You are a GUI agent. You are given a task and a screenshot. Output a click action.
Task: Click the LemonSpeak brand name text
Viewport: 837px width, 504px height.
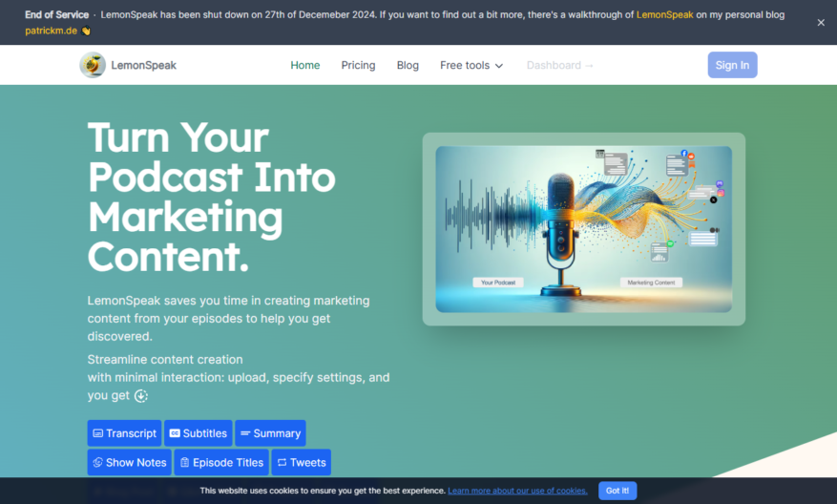pyautogui.click(x=143, y=65)
